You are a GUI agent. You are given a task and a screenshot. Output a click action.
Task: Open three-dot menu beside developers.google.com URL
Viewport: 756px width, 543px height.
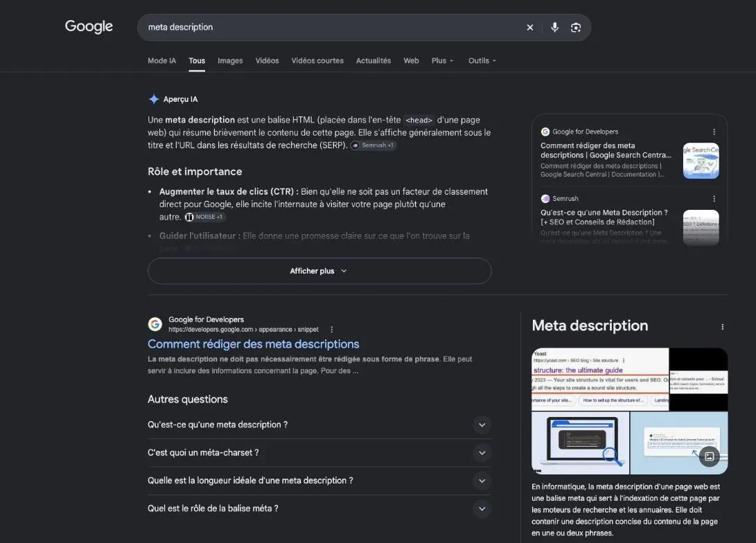[x=332, y=330]
